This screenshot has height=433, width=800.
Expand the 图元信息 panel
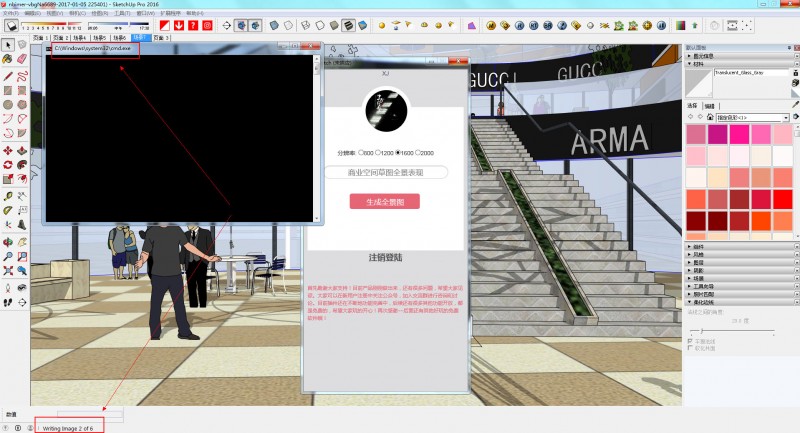coord(740,56)
